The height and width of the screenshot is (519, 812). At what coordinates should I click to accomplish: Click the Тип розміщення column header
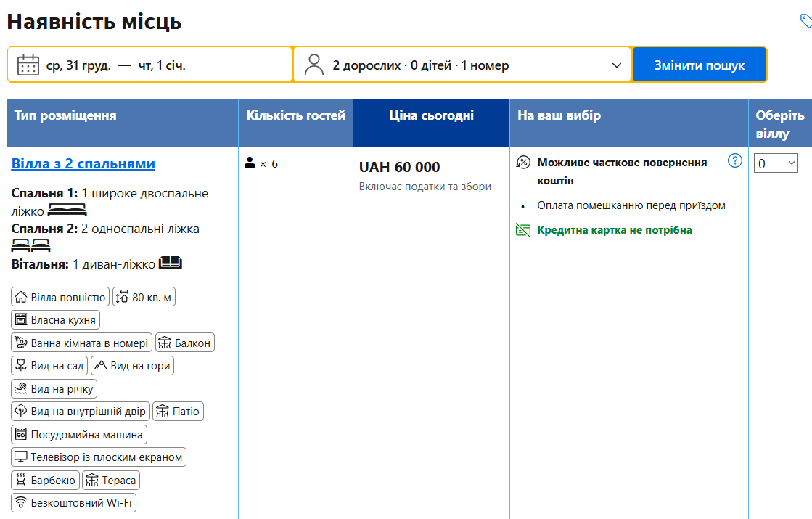point(65,116)
